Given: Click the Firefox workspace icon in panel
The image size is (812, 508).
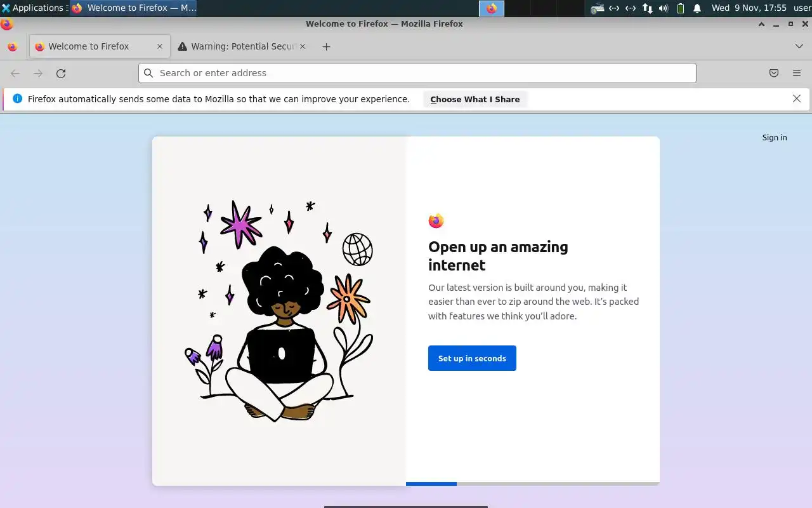Looking at the screenshot, I should tap(492, 8).
